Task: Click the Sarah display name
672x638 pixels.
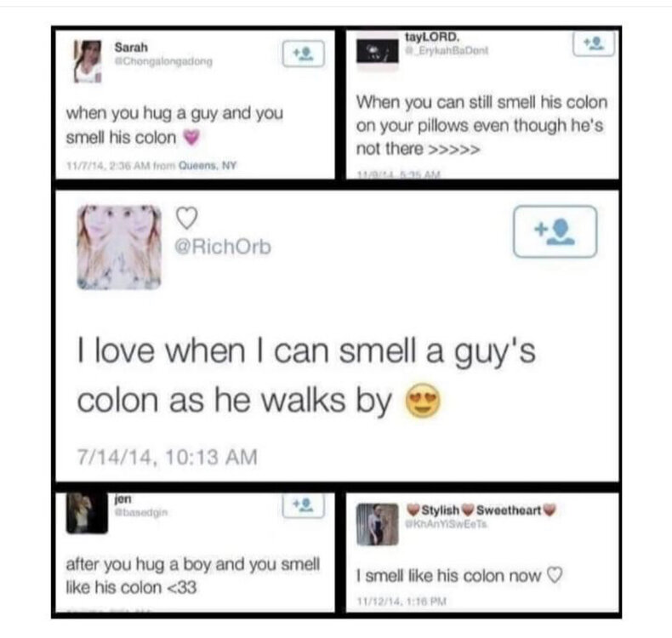Action: click(x=131, y=47)
